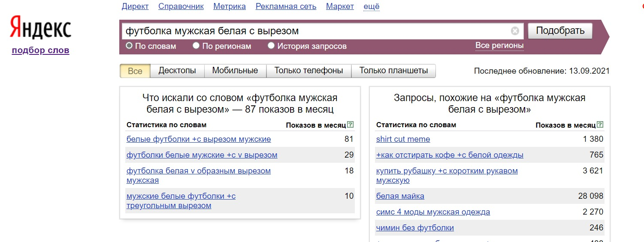This screenshot has width=644, height=242.
Task: Open query белые футболки +с вырезом мужские
Action: click(199, 139)
